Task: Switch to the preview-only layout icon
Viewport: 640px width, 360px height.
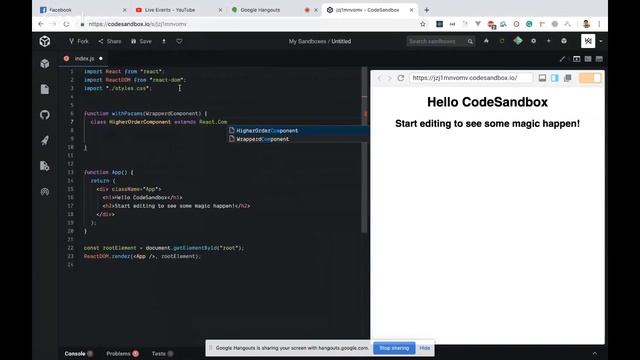Action: [599, 59]
